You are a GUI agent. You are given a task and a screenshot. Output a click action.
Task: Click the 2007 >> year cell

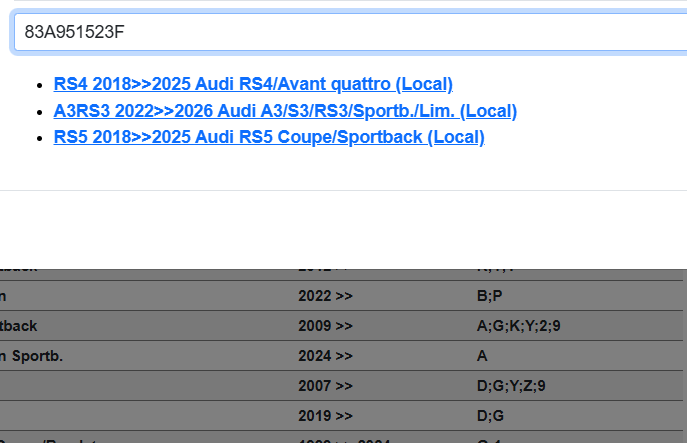pos(325,385)
